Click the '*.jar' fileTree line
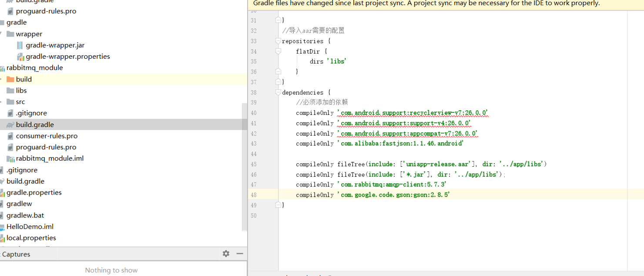 [x=401, y=175]
